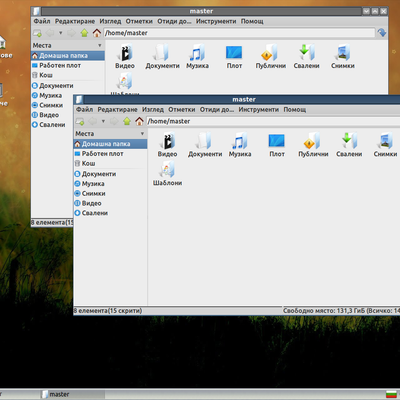Click refresh icon in back window
This screenshot has width=400, height=400.
click(382, 33)
